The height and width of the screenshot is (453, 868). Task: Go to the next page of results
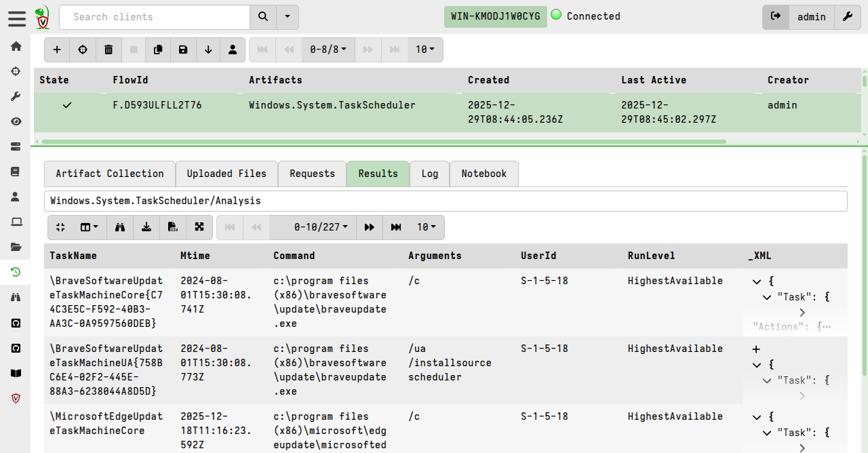369,227
